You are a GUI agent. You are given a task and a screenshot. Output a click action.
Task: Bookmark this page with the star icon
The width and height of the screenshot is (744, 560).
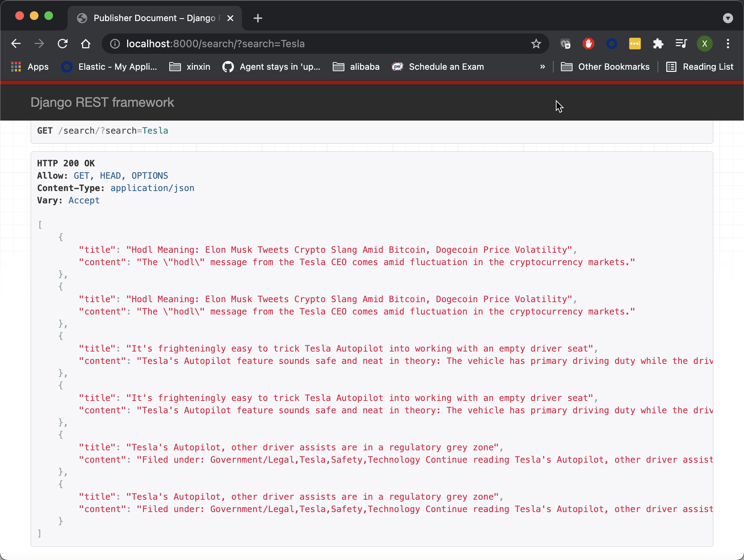tap(536, 44)
